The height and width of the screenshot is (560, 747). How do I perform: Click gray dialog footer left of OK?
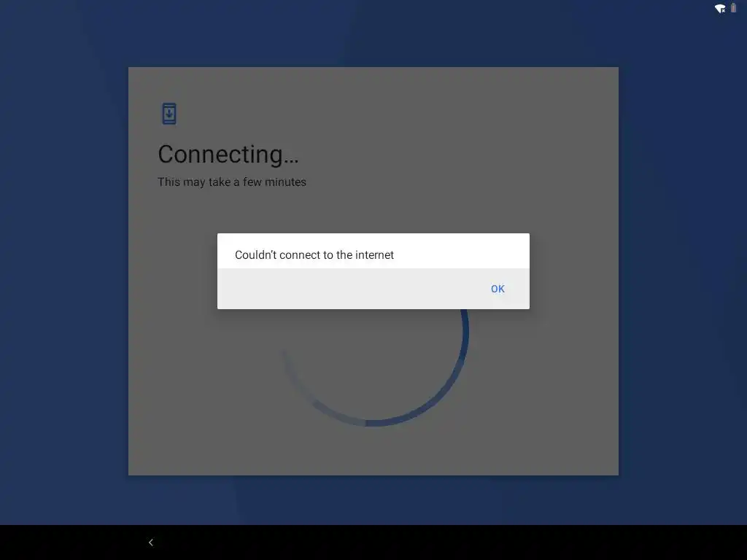[x=348, y=289]
